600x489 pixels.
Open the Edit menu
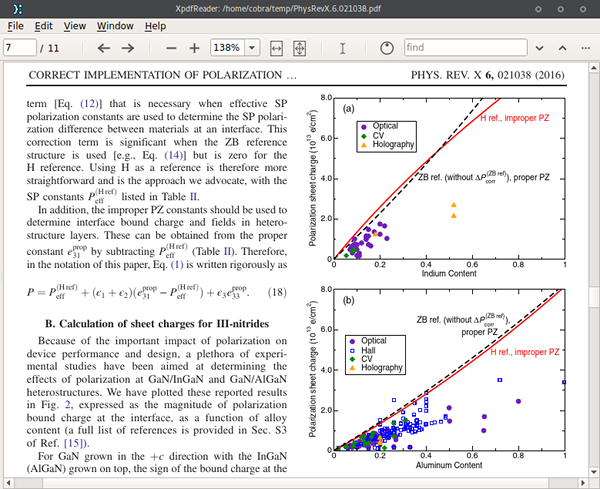(43, 26)
